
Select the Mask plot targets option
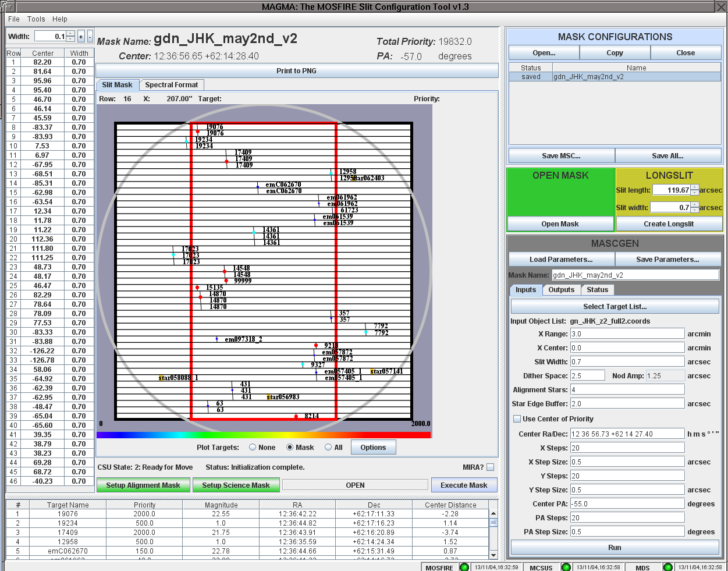tap(290, 448)
